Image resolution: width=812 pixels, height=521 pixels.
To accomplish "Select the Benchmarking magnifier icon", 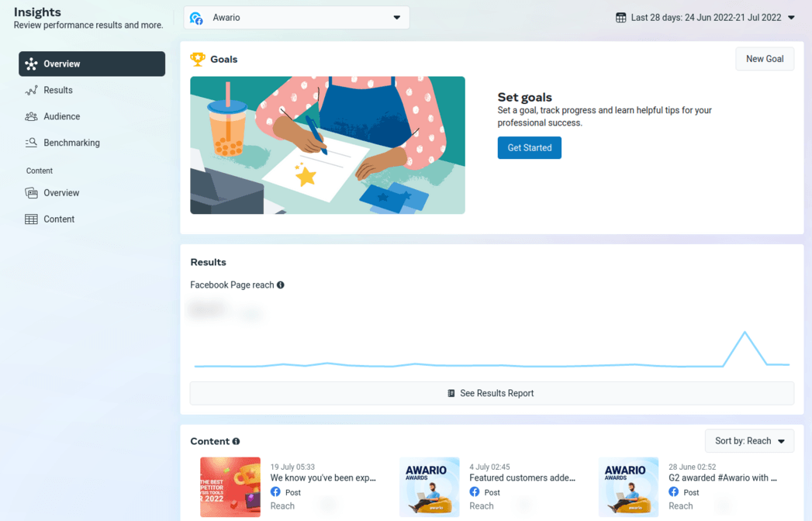I will click(29, 143).
